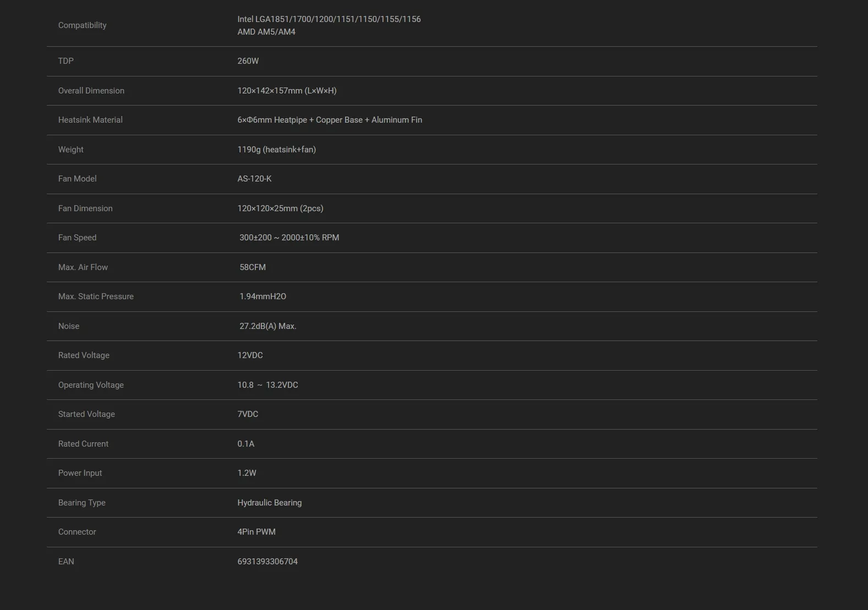Viewport: 868px width, 610px height.
Task: Click the 260W TDP value
Action: click(248, 61)
